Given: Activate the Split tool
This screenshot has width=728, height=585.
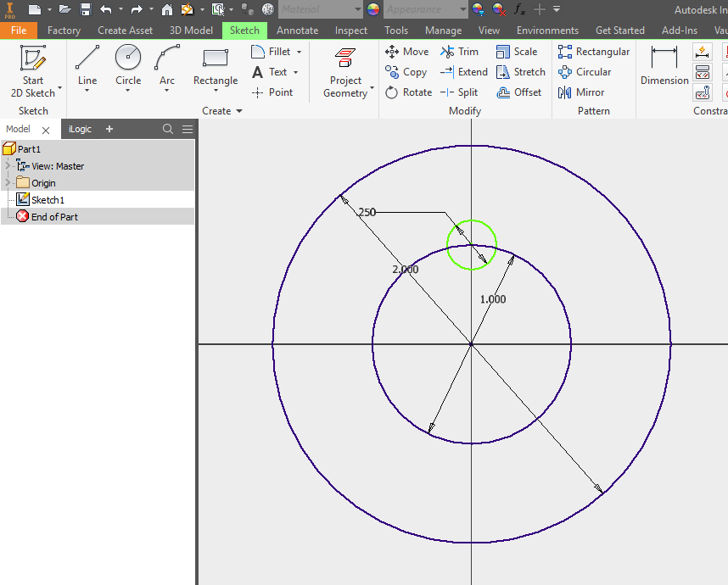Looking at the screenshot, I should tap(459, 92).
